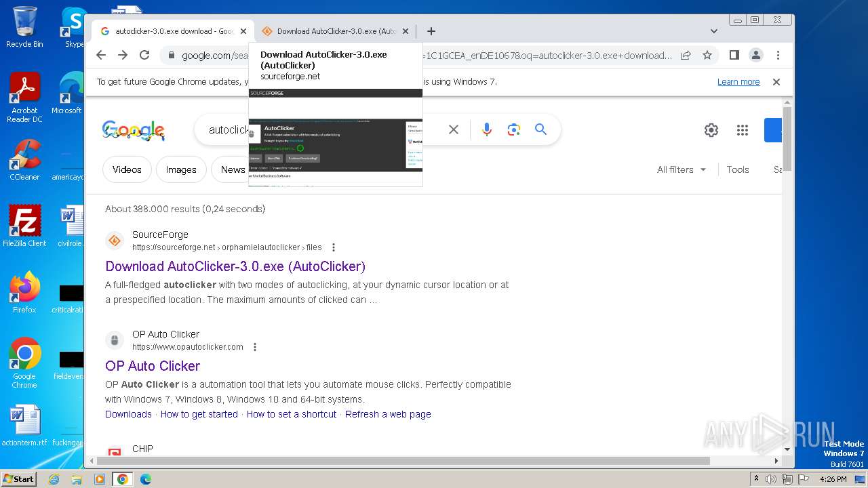Select the Recycle Bin desktop icon
This screenshot has width=868, height=488.
tap(24, 27)
